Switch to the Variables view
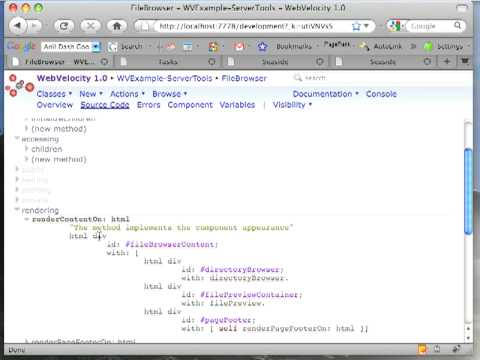Image resolution: width=480 pixels, height=360 pixels. (237, 105)
